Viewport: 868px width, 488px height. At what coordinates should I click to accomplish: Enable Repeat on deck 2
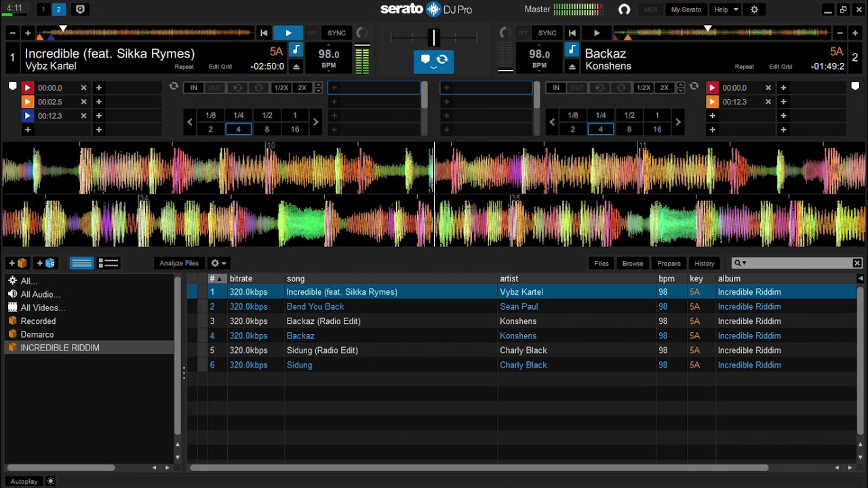744,67
